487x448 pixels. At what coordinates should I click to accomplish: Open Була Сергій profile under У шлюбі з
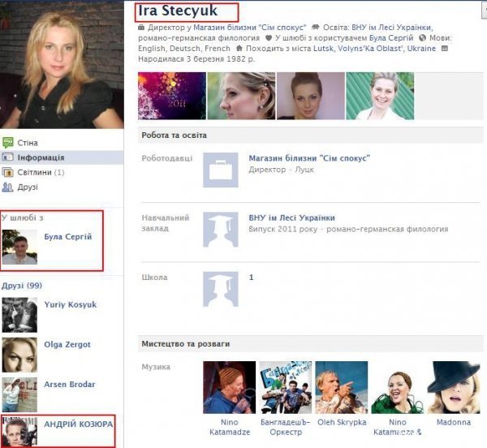click(67, 237)
